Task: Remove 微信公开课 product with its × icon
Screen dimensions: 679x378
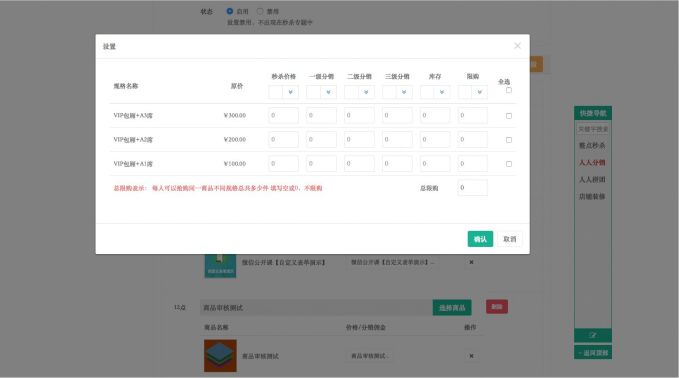Action: click(x=471, y=262)
